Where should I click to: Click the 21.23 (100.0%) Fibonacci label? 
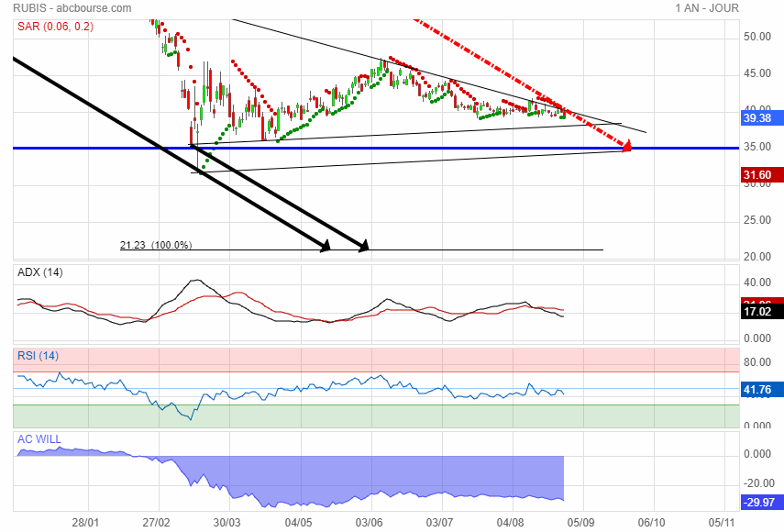tap(156, 245)
